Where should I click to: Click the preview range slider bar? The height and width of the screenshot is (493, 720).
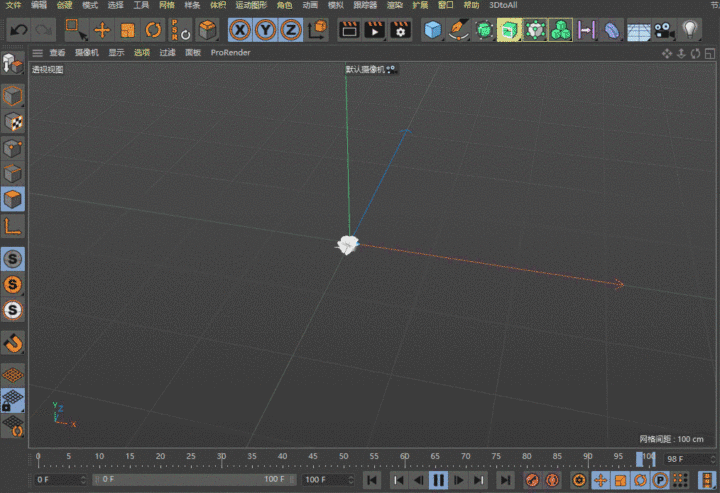coord(194,480)
